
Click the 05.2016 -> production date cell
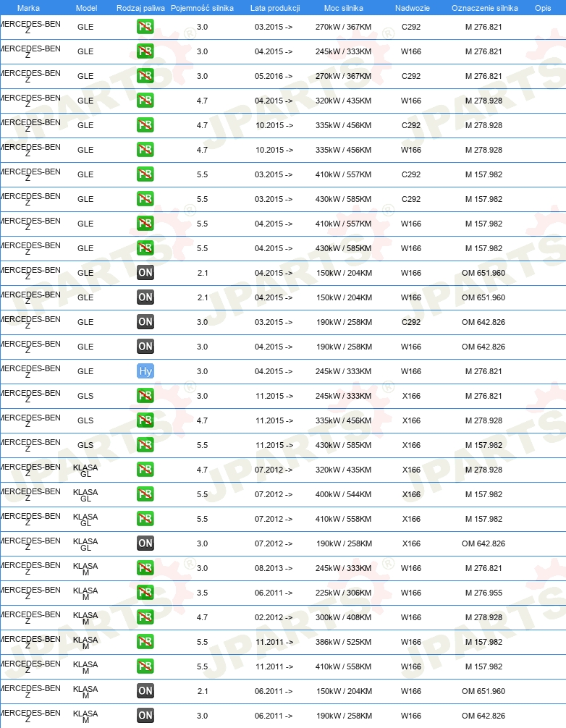coord(274,76)
